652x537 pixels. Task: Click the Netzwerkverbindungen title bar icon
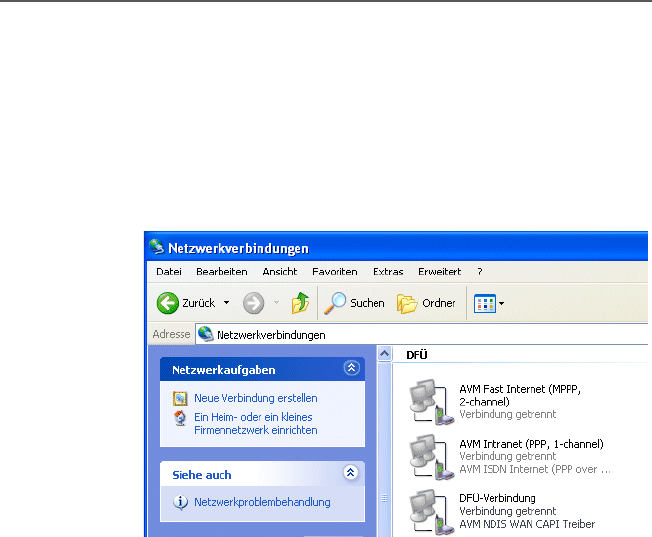157,247
